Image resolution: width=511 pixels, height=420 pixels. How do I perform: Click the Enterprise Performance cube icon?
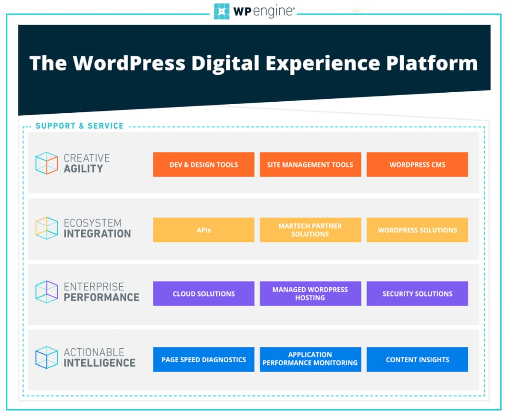47,292
